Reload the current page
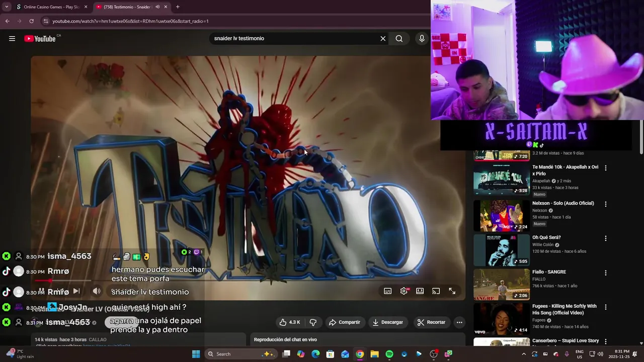Image resolution: width=644 pixels, height=362 pixels. [31, 21]
